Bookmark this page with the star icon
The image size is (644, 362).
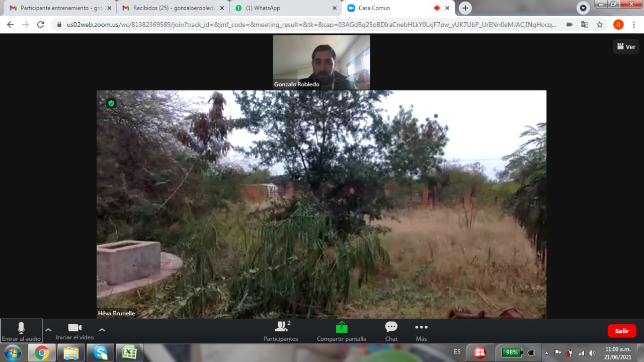click(600, 25)
